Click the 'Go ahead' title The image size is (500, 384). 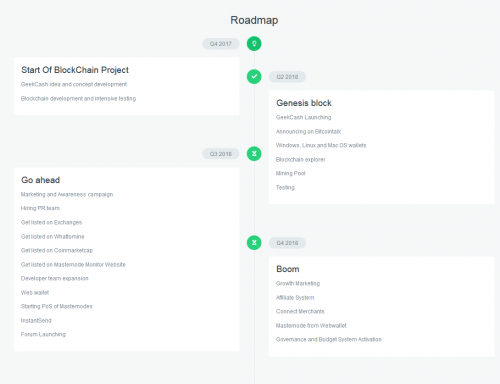click(x=41, y=180)
